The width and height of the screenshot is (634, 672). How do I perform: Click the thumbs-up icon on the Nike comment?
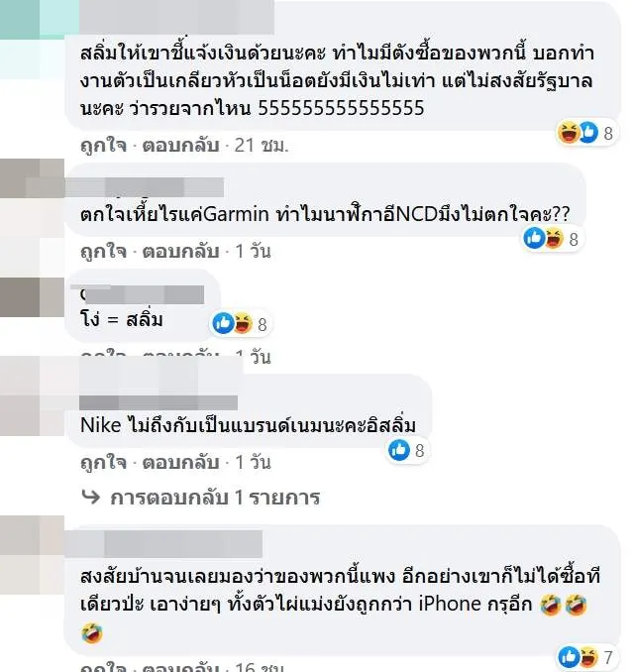(399, 450)
